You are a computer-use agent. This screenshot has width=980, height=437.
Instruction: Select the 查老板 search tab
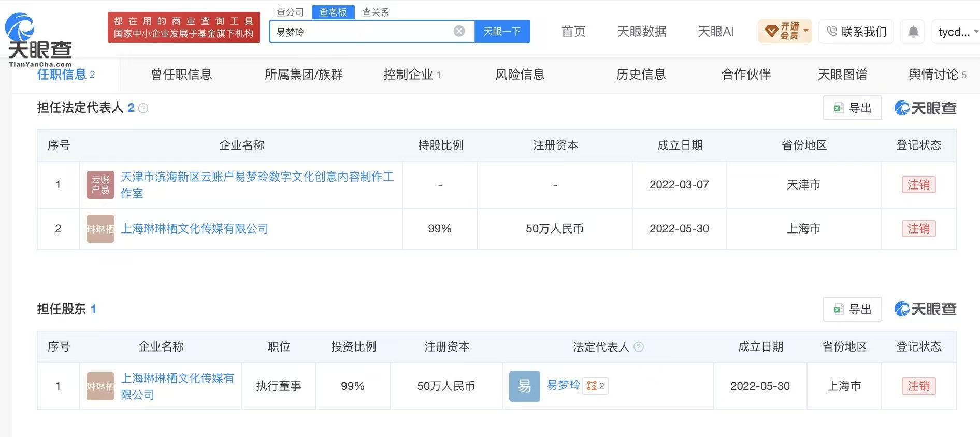point(333,12)
